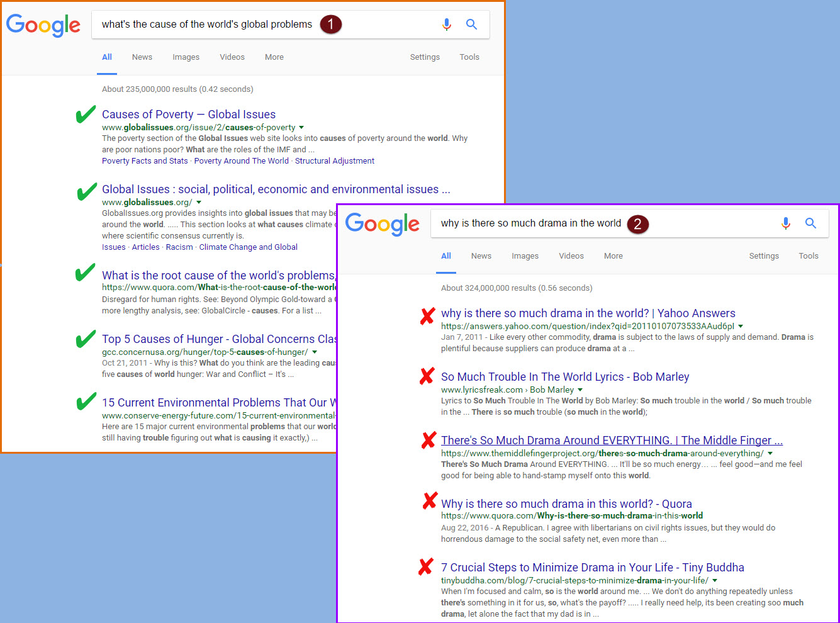Open the More menu in the first search
This screenshot has height=623, width=840.
(x=274, y=57)
